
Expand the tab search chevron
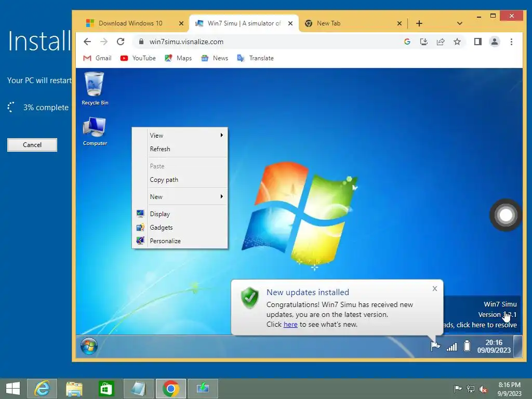click(x=459, y=23)
